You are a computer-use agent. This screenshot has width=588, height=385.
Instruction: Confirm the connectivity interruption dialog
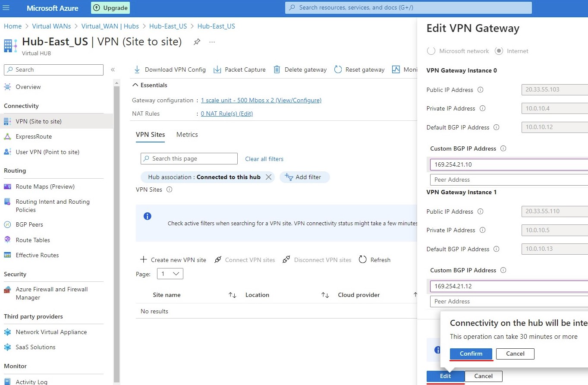471,353
